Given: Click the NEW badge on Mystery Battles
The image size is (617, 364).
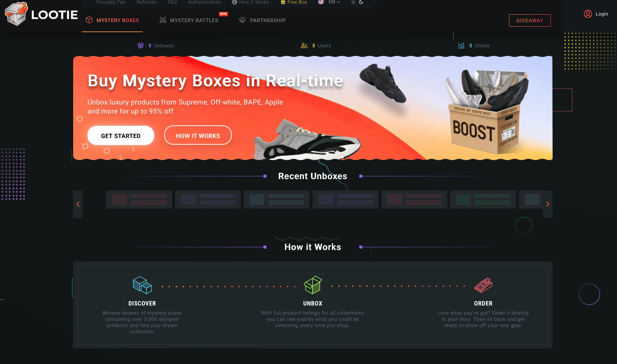Looking at the screenshot, I should (x=223, y=14).
